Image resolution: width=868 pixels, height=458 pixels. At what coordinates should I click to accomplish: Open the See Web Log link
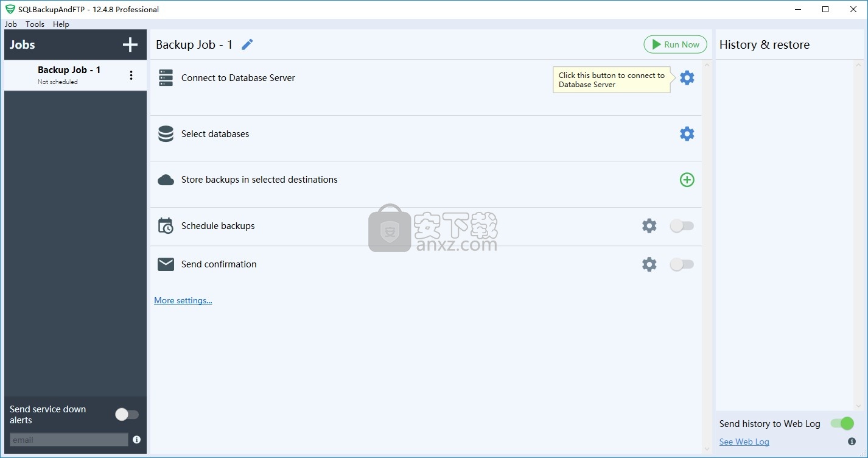pyautogui.click(x=744, y=442)
